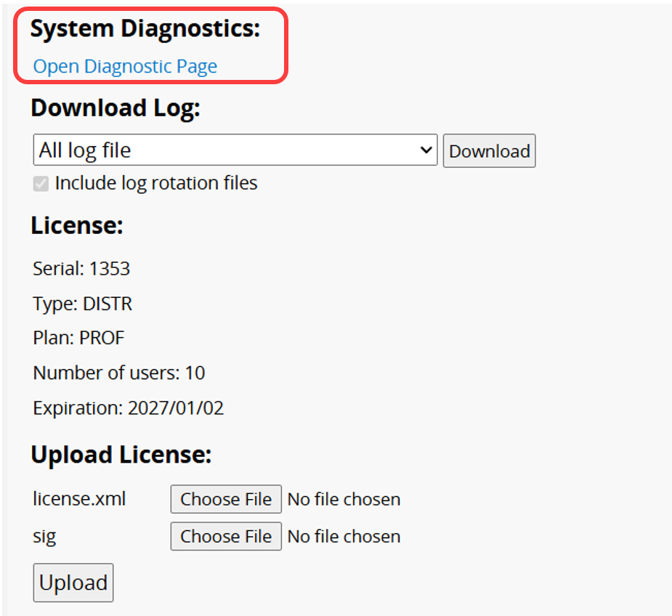Click 'No file chosen' beside license.xml
The height and width of the screenshot is (616, 672).
point(344,499)
